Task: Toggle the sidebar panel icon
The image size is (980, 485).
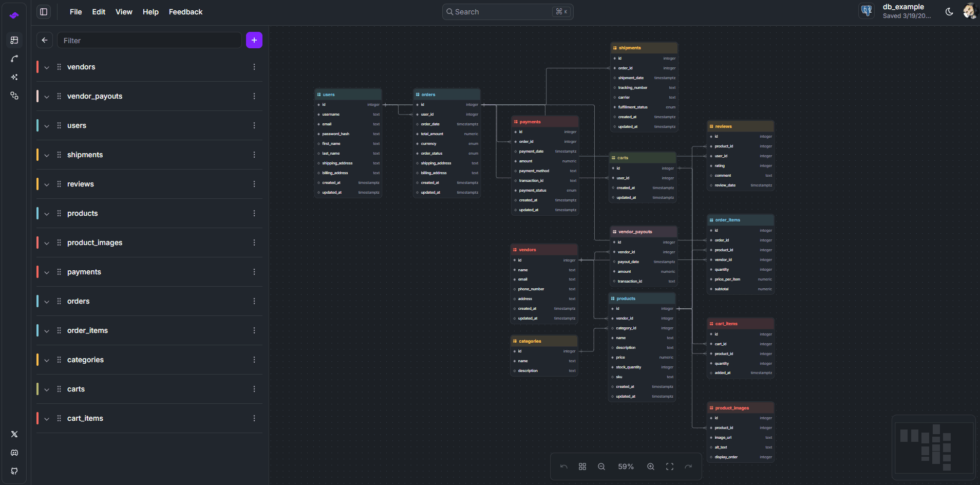Action: (44, 12)
